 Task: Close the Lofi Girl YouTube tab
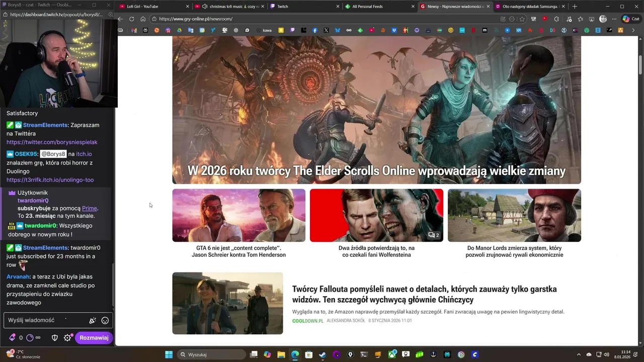(188, 7)
